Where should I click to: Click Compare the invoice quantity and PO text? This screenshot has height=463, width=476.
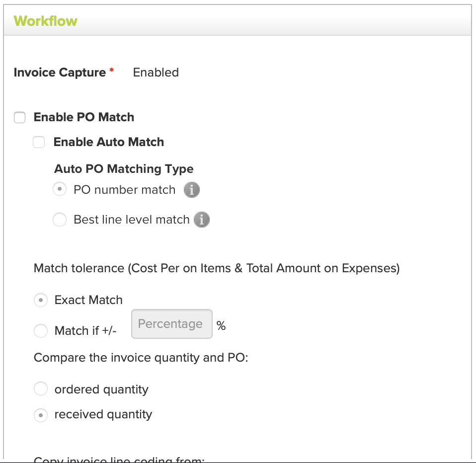click(141, 358)
